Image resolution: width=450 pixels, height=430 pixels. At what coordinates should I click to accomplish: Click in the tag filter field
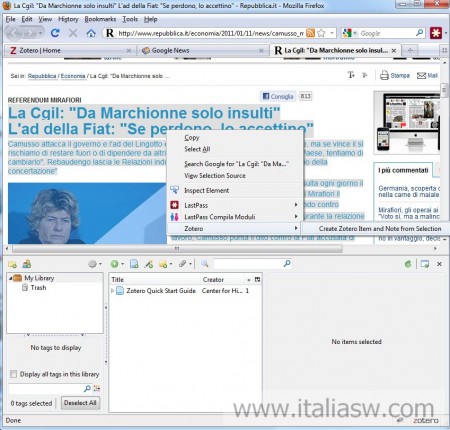46,388
